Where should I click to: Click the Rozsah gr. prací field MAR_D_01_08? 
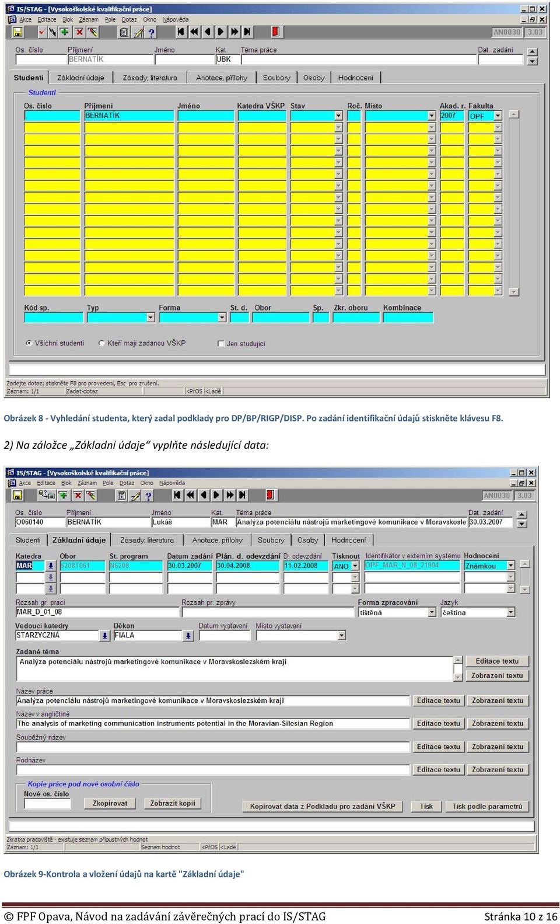tap(97, 612)
